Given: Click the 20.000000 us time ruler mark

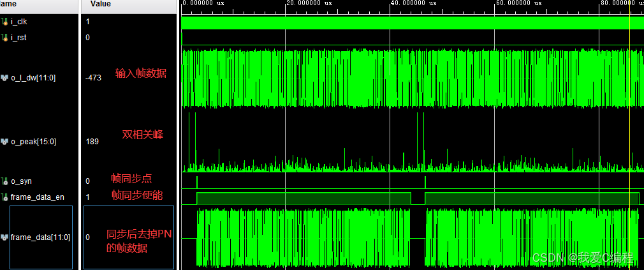Looking at the screenshot, I should point(309,3).
